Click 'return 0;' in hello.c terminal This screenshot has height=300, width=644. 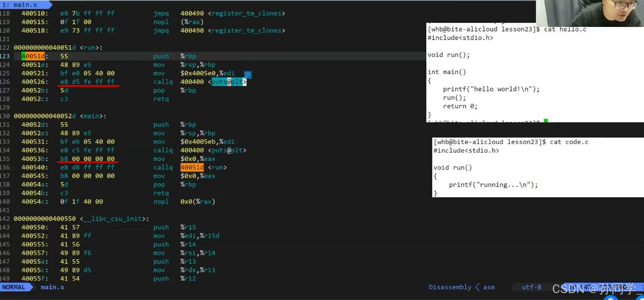460,106
